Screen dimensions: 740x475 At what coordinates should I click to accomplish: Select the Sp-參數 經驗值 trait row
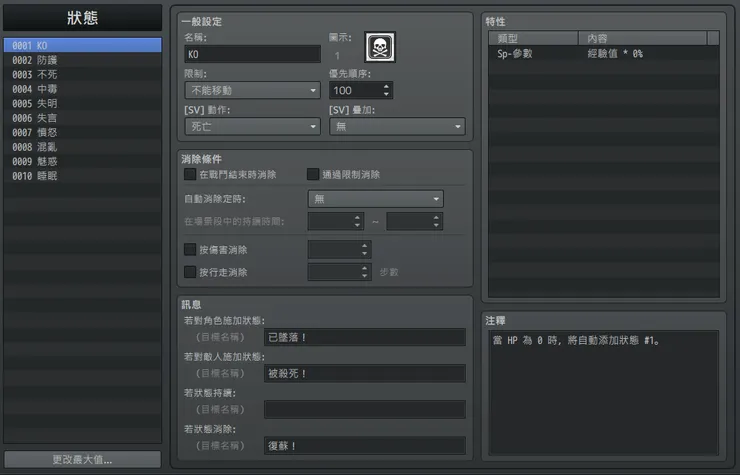tap(604, 53)
